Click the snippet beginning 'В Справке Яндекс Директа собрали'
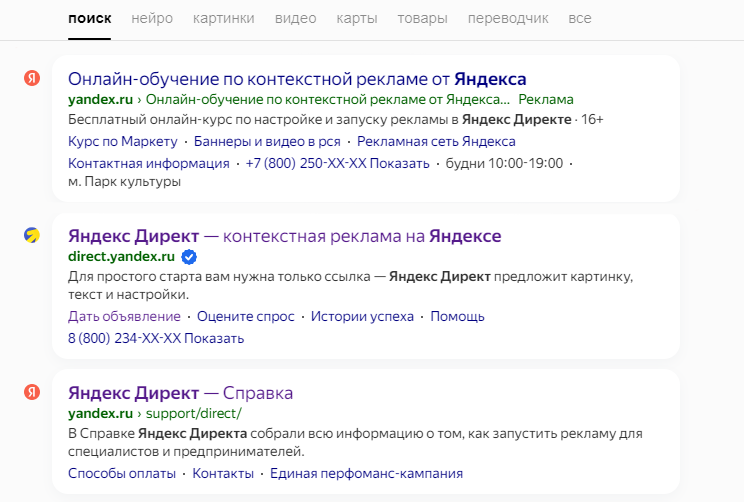Viewport: 744px width, 502px height. click(x=355, y=442)
